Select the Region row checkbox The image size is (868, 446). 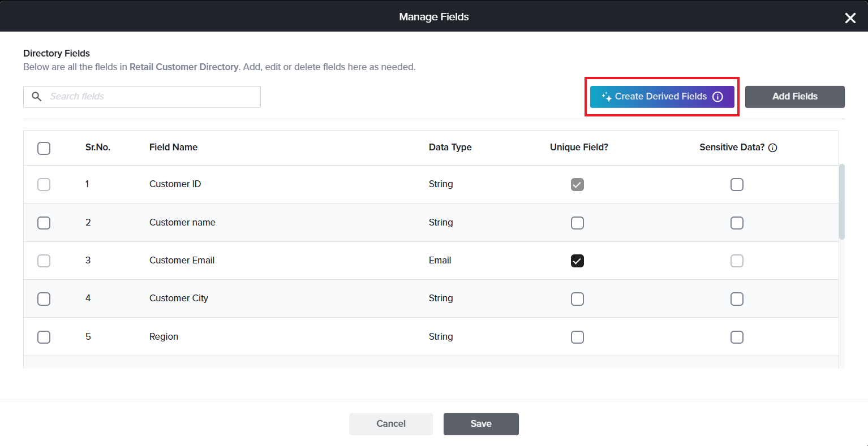[44, 337]
